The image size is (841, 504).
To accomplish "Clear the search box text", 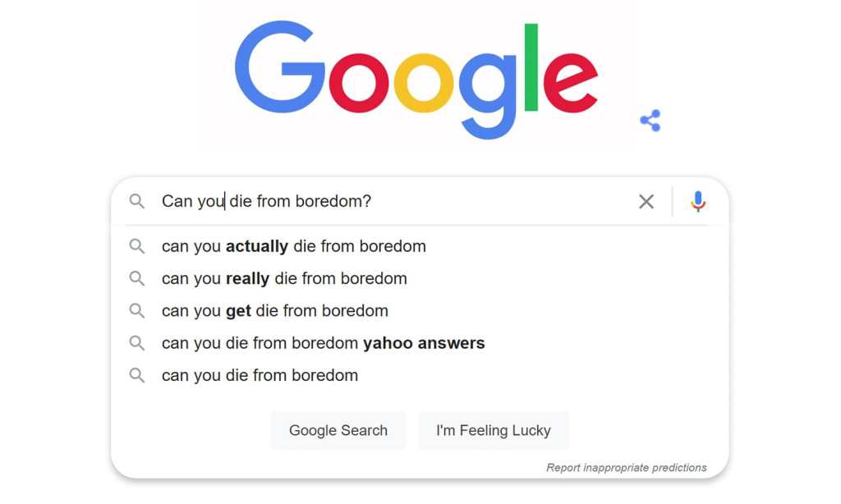I will 646,202.
